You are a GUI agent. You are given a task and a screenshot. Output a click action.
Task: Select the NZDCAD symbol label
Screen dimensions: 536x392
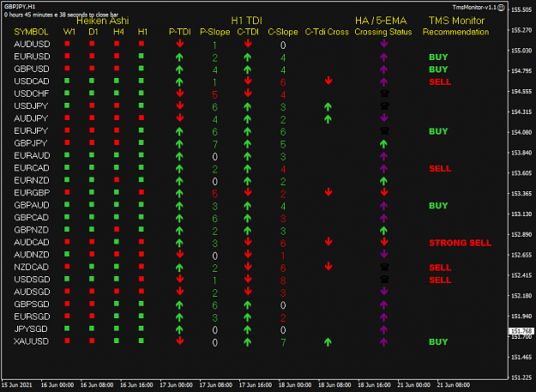point(31,267)
